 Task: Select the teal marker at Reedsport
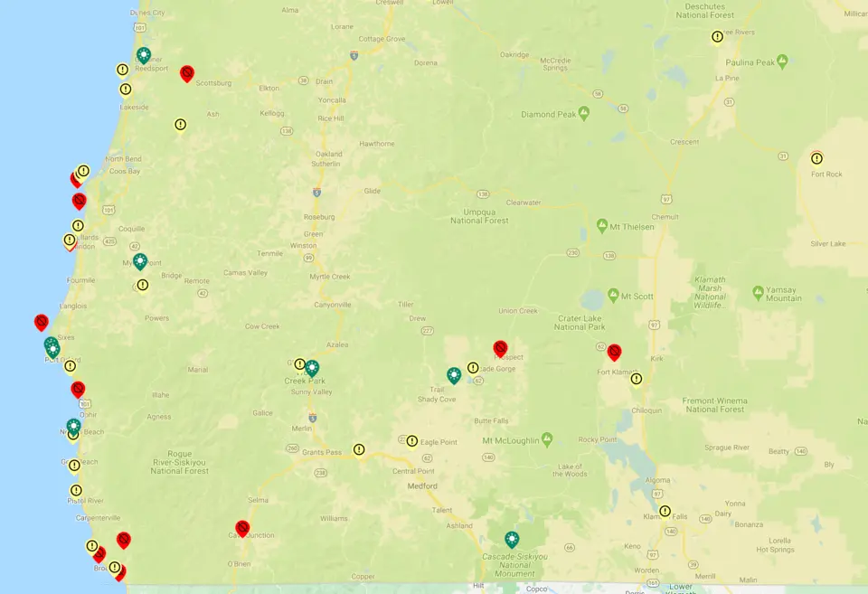144,55
